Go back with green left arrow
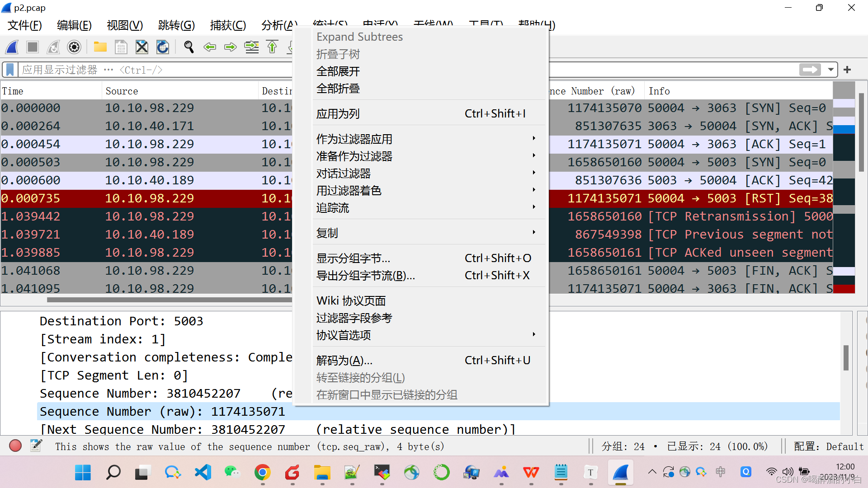 pyautogui.click(x=210, y=47)
